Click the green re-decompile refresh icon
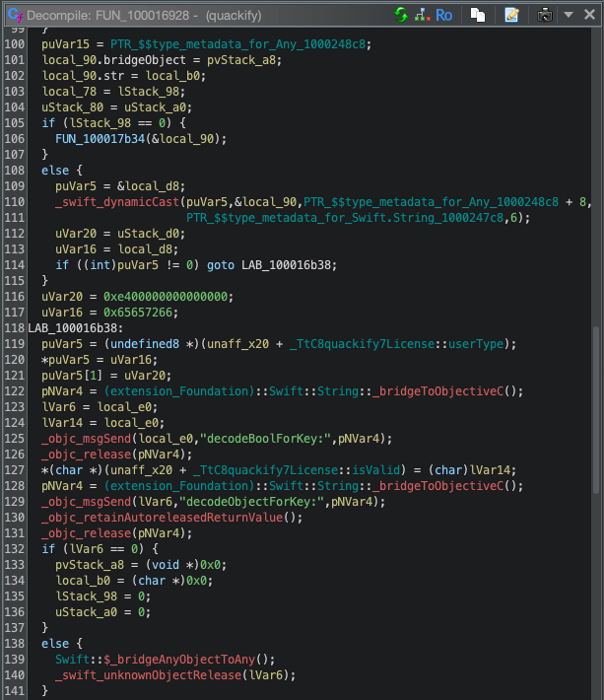This screenshot has width=604, height=700. point(401,15)
